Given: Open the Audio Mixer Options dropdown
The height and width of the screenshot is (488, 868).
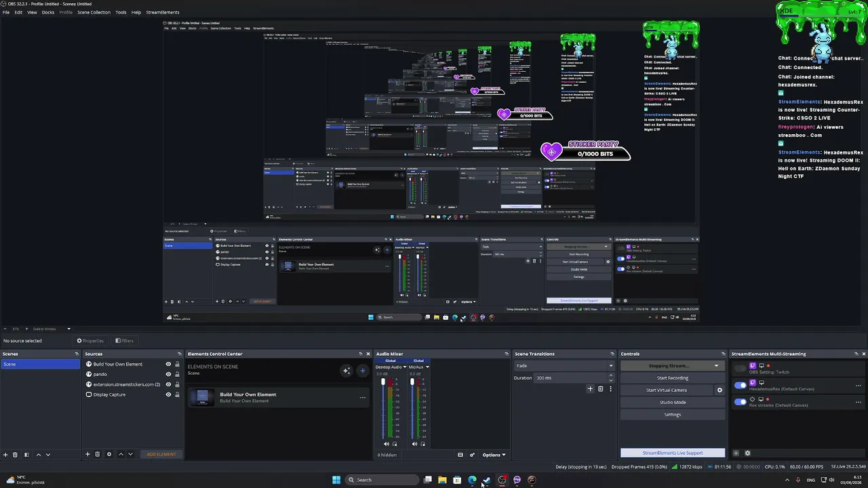Looking at the screenshot, I should click(494, 455).
